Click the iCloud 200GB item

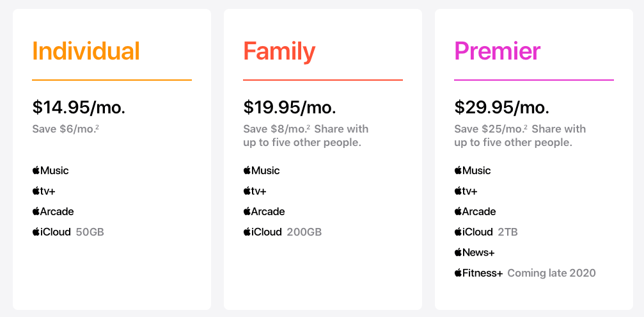[282, 232]
